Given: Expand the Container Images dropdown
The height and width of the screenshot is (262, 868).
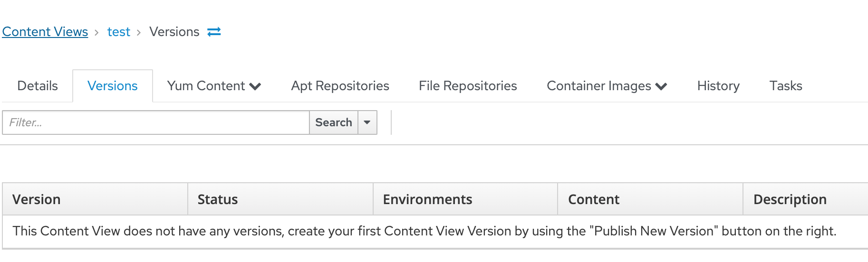Looking at the screenshot, I should coord(607,86).
